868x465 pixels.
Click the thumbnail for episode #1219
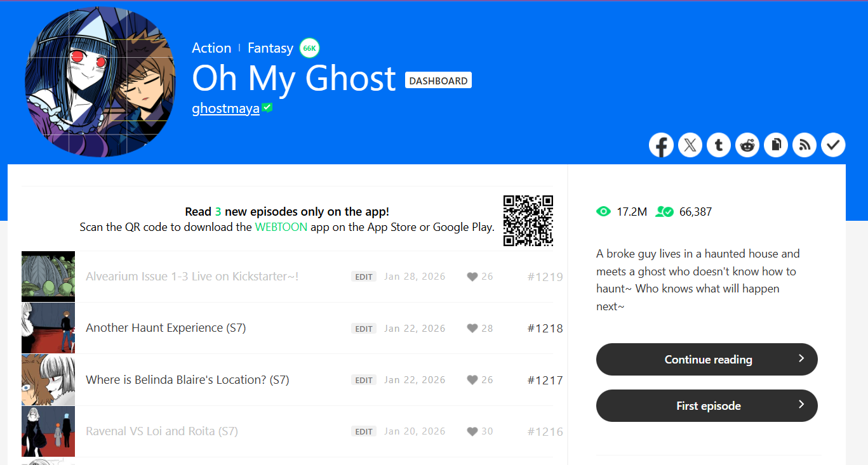(x=48, y=277)
